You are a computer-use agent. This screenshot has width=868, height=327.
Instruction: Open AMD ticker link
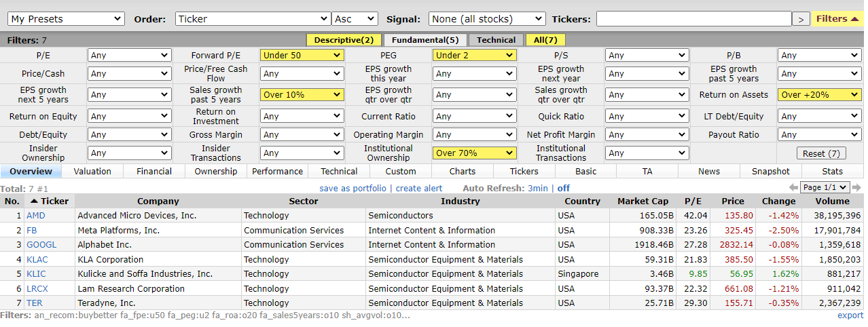35,216
